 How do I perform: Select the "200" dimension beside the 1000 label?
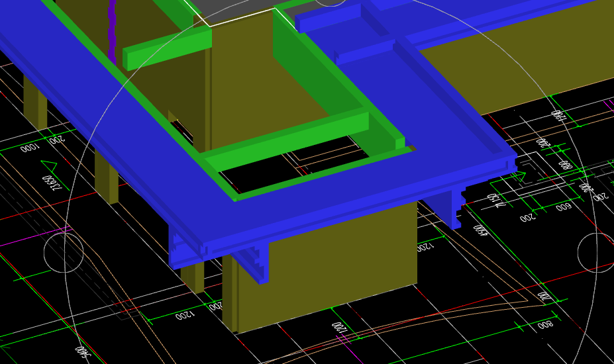pyautogui.click(x=57, y=140)
